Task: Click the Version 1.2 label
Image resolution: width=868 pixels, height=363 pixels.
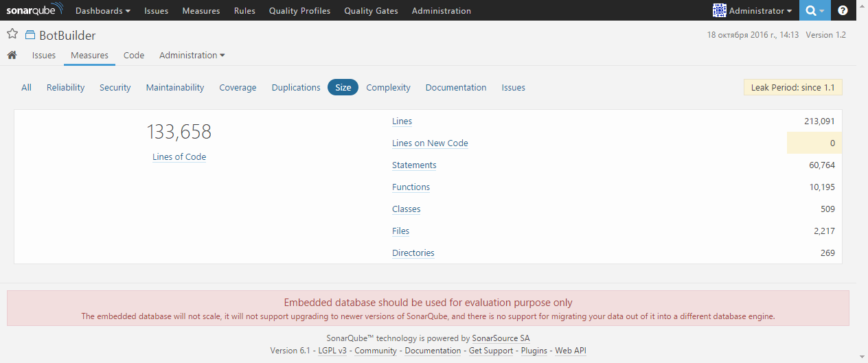Action: 825,35
